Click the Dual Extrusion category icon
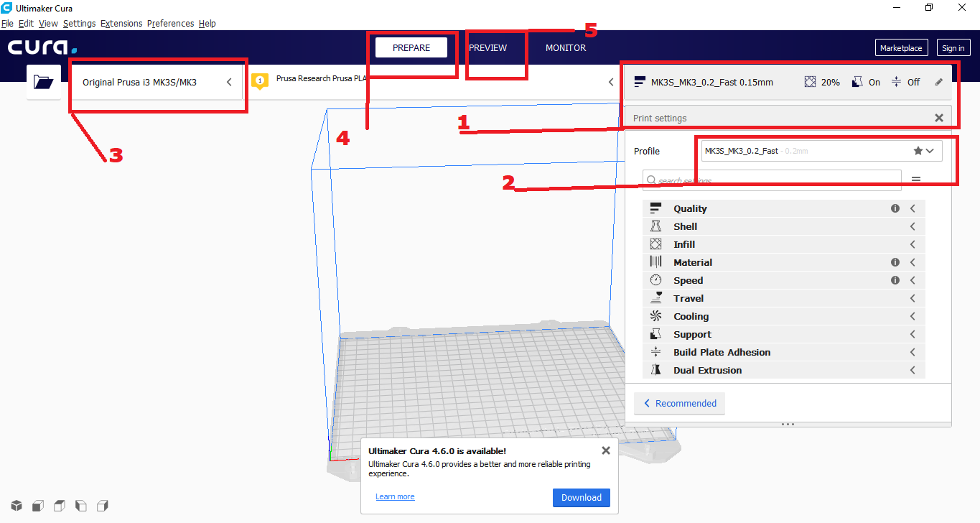 (655, 370)
